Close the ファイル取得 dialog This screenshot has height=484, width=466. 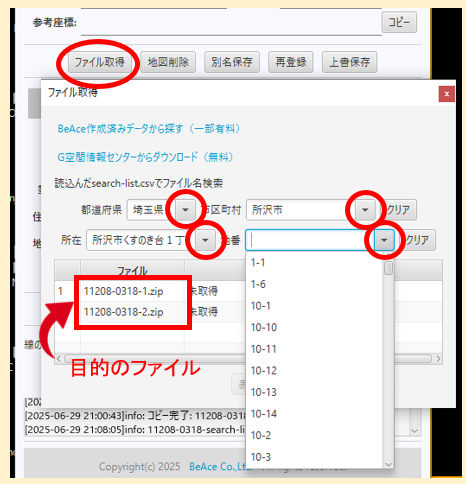447,94
